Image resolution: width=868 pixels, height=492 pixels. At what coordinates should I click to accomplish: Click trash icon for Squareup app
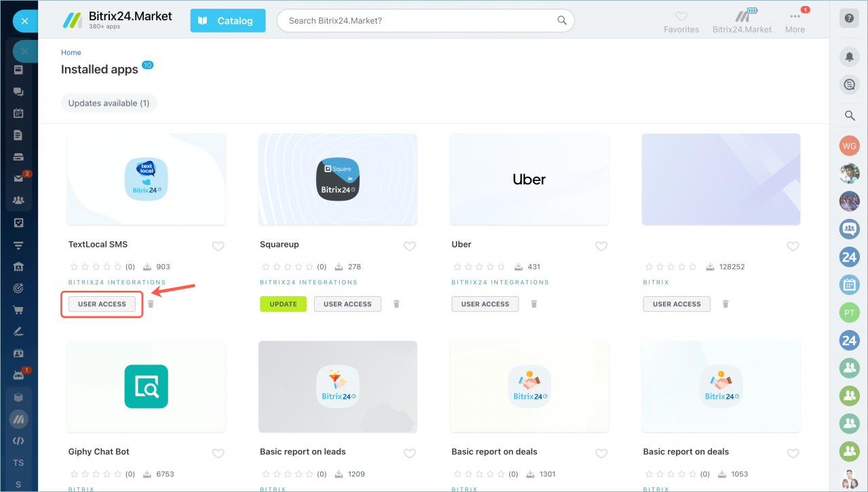397,304
